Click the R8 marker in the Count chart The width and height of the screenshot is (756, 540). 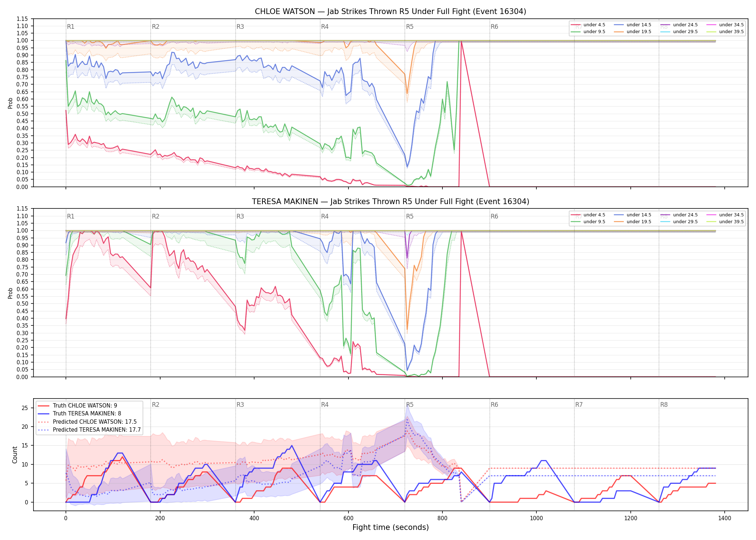pyautogui.click(x=664, y=405)
